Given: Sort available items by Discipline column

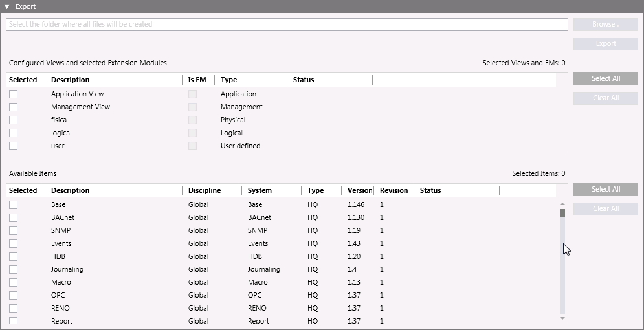Looking at the screenshot, I should [x=205, y=191].
